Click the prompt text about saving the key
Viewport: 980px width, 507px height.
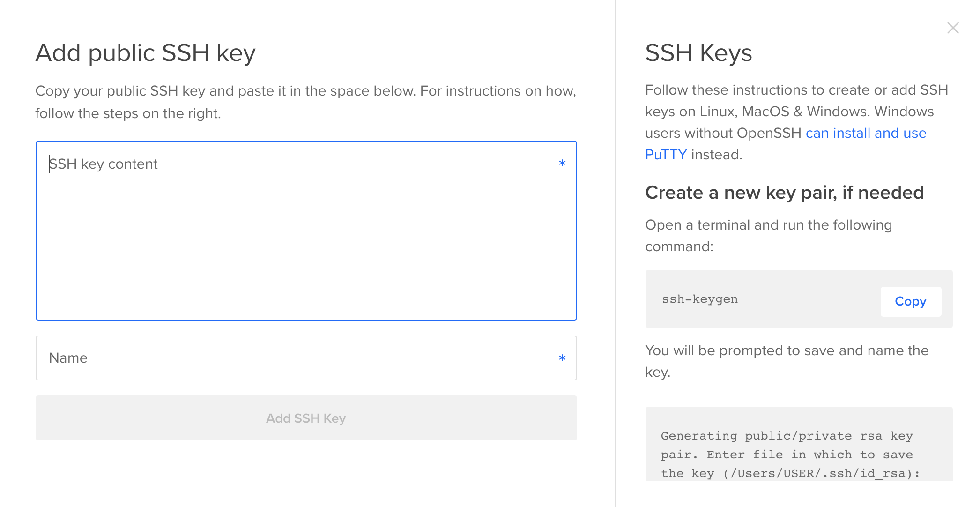coord(787,361)
